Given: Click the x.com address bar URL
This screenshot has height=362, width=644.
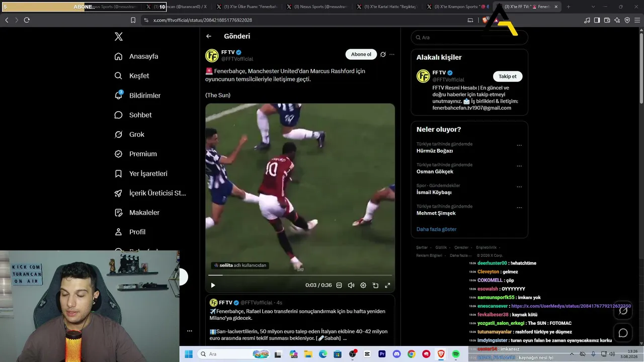Looking at the screenshot, I should pos(202,20).
